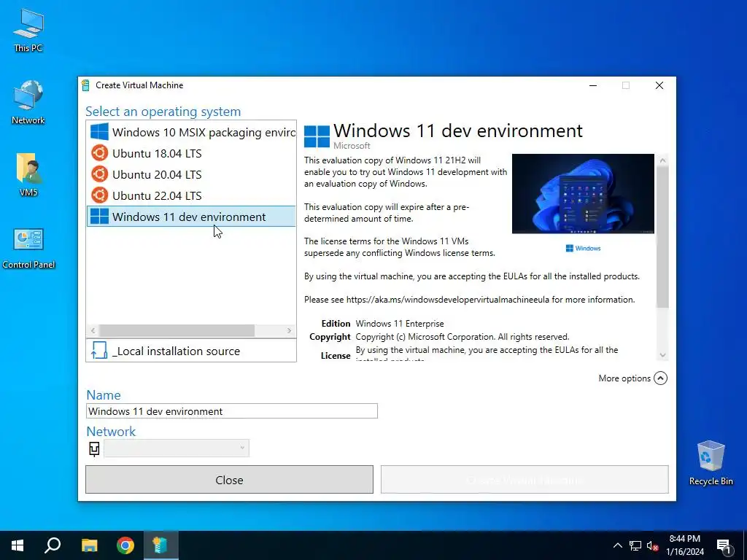This screenshot has width=747, height=560.
Task: Click the aka.ms EULA URL text
Action: [447, 300]
